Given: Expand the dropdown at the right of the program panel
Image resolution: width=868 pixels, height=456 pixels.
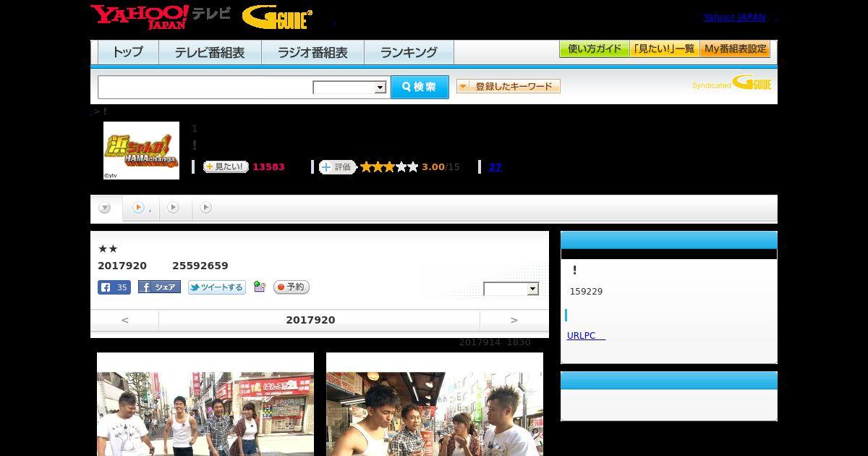Looking at the screenshot, I should click(511, 289).
